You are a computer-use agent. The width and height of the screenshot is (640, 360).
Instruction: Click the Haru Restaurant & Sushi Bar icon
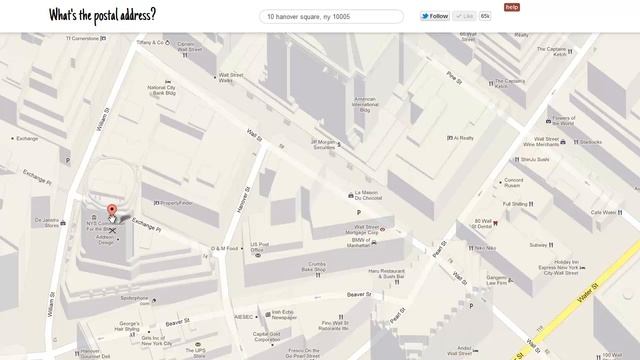pyautogui.click(x=396, y=282)
